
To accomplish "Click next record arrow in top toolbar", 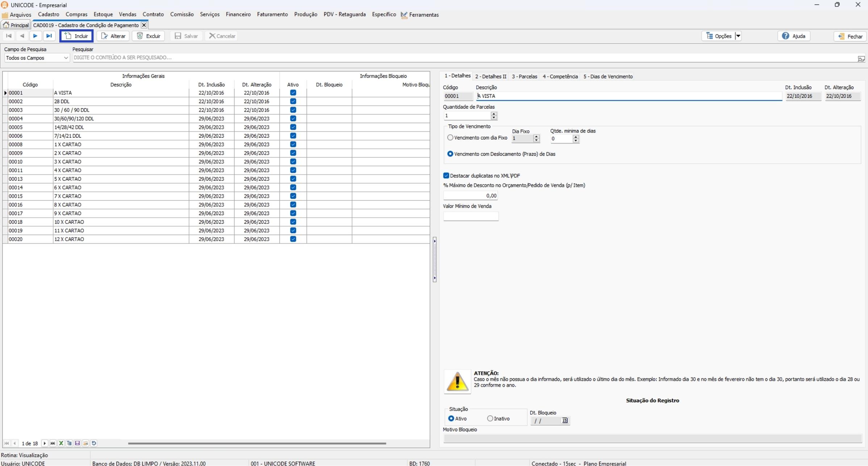I will tap(35, 36).
